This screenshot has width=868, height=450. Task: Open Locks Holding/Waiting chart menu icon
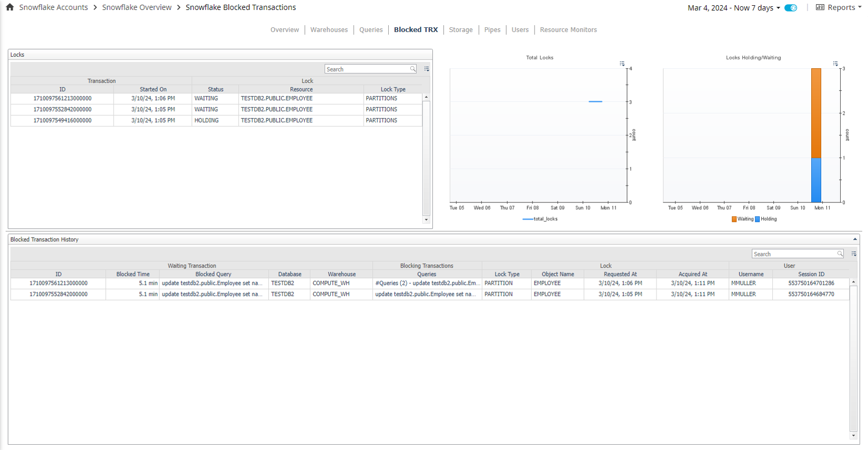(x=835, y=64)
